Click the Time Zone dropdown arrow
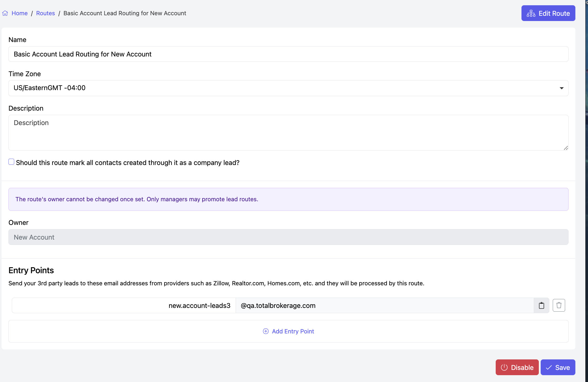The width and height of the screenshot is (588, 382). 561,88
